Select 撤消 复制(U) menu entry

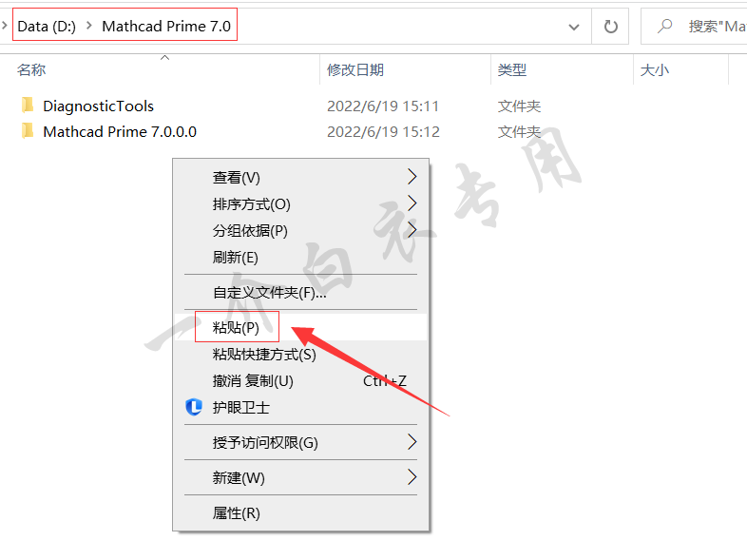(x=300, y=381)
